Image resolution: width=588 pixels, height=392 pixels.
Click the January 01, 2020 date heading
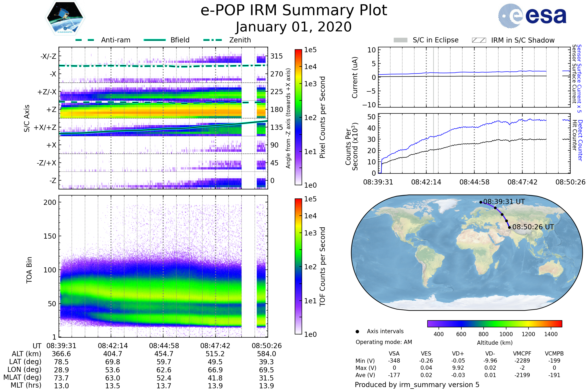[294, 27]
